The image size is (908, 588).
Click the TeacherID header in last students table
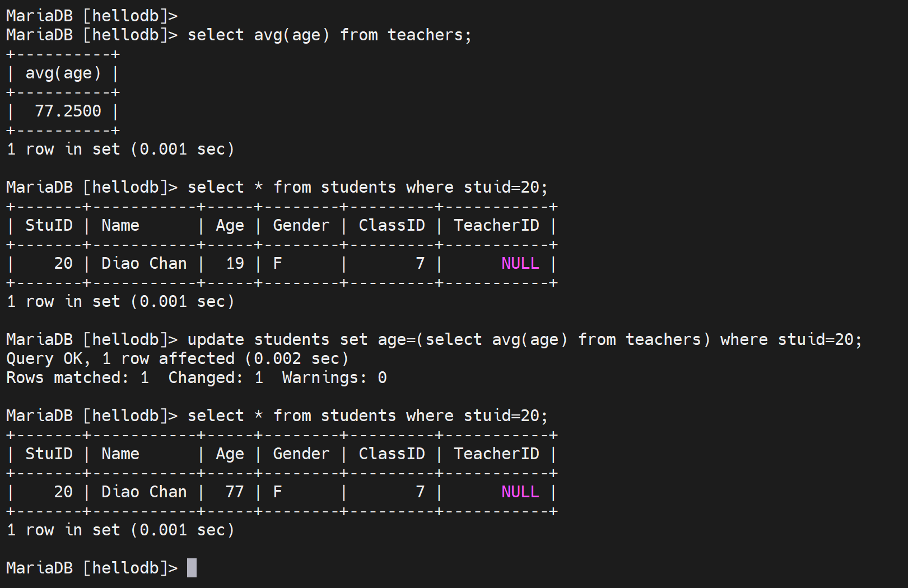pos(496,454)
